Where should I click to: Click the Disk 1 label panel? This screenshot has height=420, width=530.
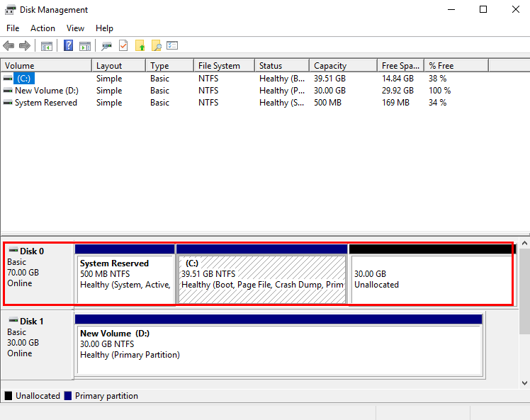click(x=38, y=344)
